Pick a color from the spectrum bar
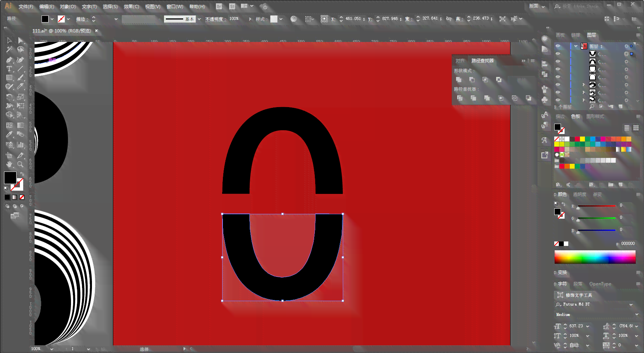This screenshot has width=644, height=353. 595,257
